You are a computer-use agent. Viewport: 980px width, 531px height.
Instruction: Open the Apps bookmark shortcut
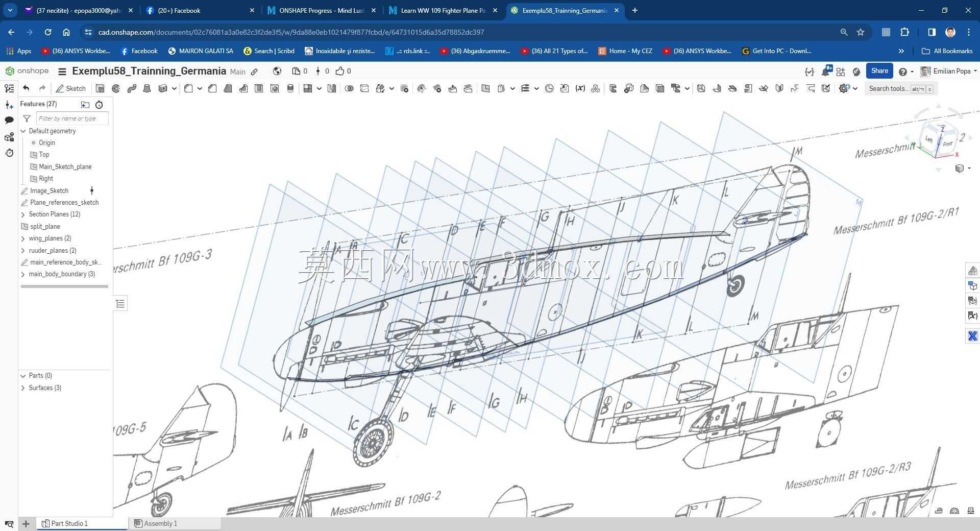[x=19, y=51]
